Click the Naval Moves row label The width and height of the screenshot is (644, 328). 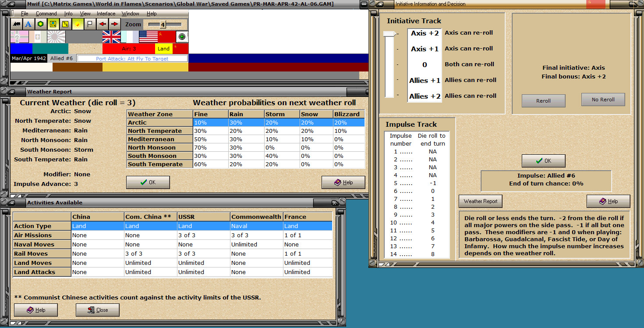(x=42, y=244)
